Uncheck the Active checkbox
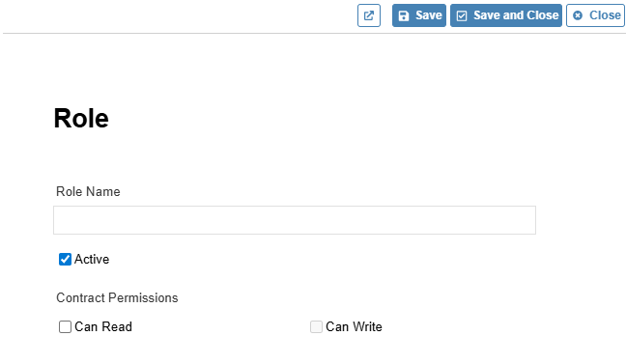Screen dimensions: 626x364 (x=65, y=260)
